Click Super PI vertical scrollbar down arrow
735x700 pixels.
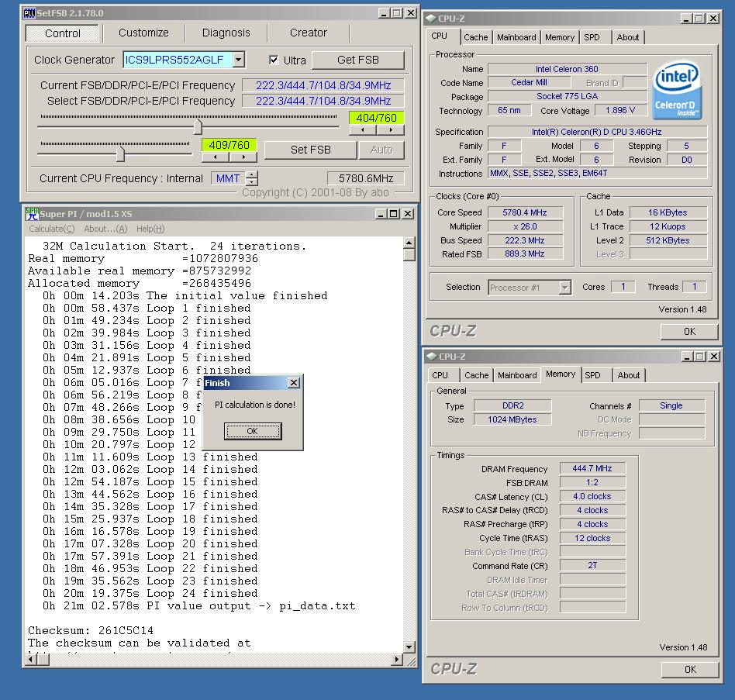coord(409,647)
